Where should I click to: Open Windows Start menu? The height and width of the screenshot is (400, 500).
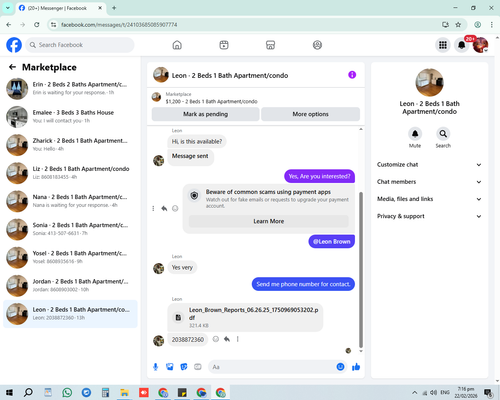click(9, 393)
